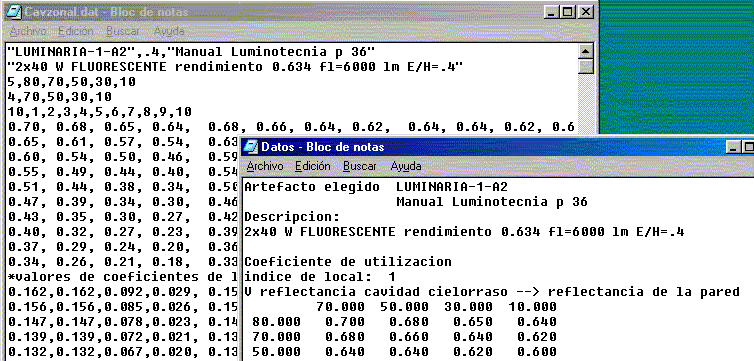Open Edición menu in Datos window
The width and height of the screenshot is (754, 361).
coord(313,166)
